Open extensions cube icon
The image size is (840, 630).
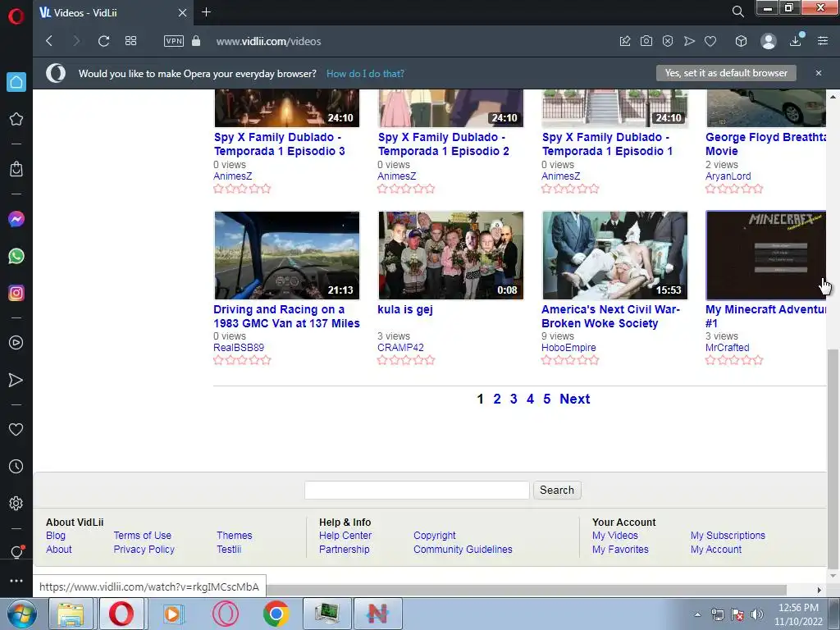coord(741,41)
